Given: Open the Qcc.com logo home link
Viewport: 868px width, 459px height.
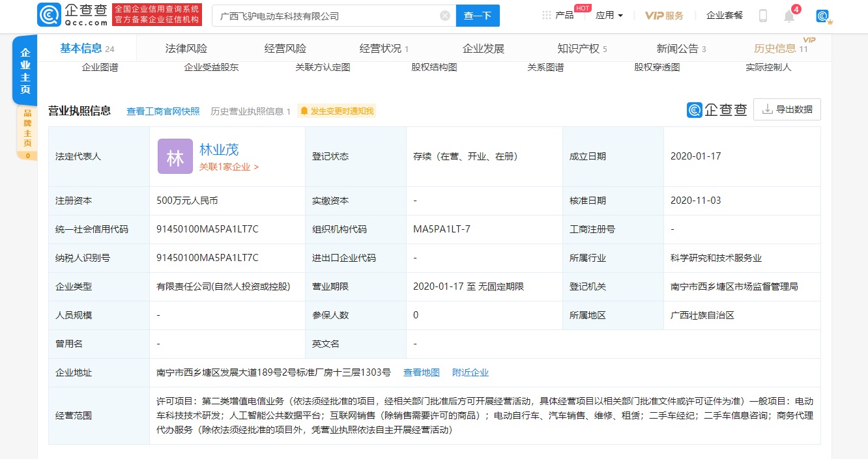Looking at the screenshot, I should coord(72,14).
